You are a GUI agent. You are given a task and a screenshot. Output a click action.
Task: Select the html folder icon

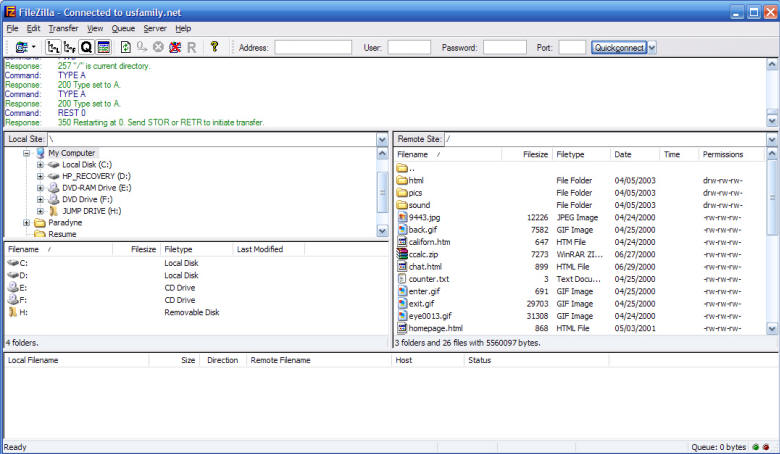pos(402,181)
